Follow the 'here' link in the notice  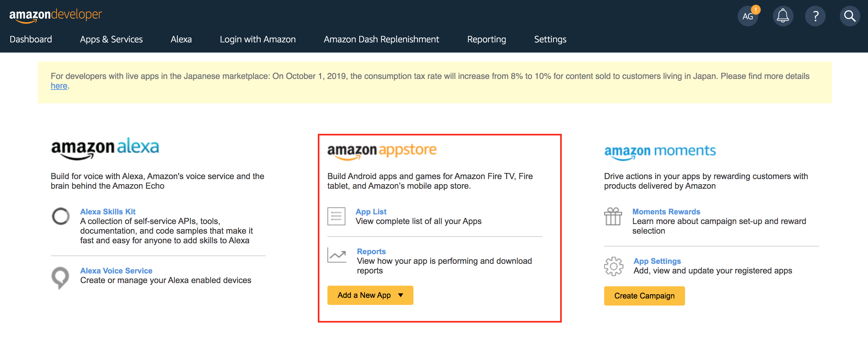pos(59,86)
